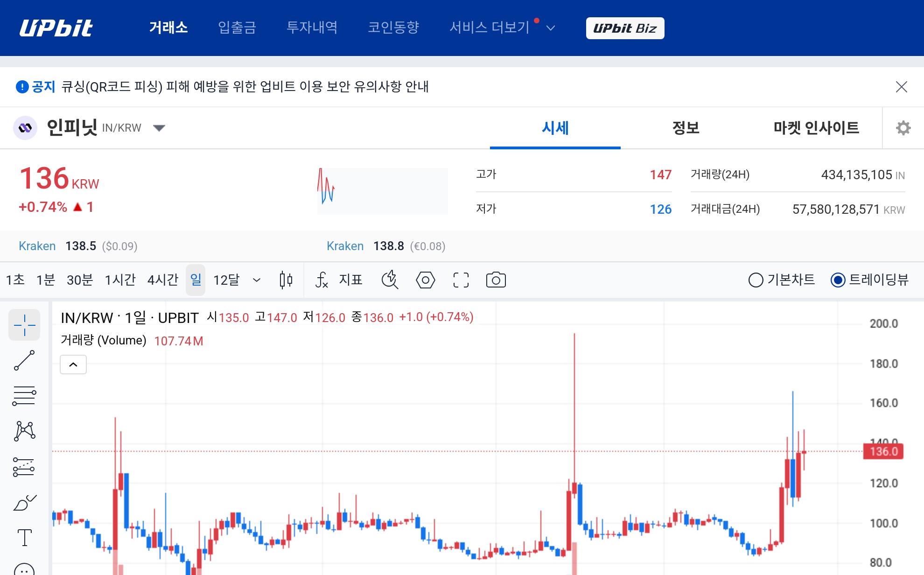Select the 일 daily chart interval
Viewport: 924px width, 575px height.
pyautogui.click(x=196, y=280)
